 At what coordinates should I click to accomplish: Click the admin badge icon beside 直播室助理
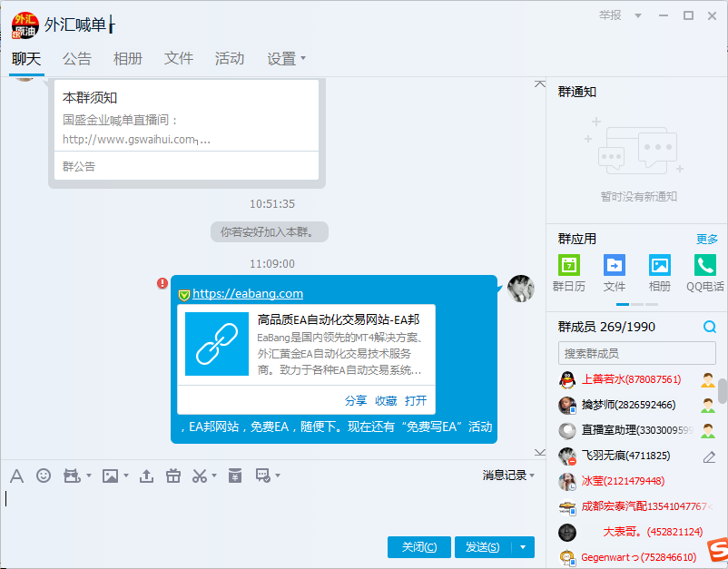708,431
